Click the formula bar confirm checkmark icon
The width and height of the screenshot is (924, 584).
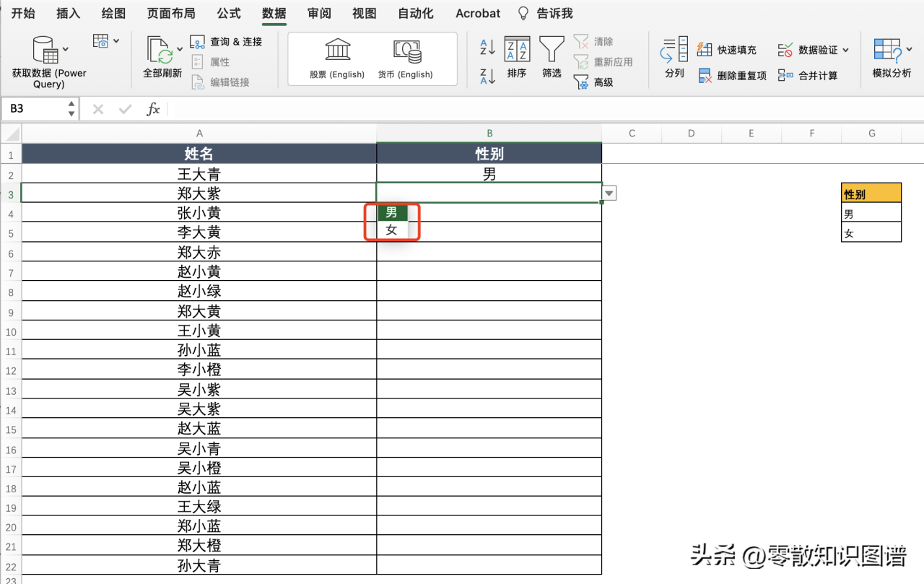coord(126,109)
